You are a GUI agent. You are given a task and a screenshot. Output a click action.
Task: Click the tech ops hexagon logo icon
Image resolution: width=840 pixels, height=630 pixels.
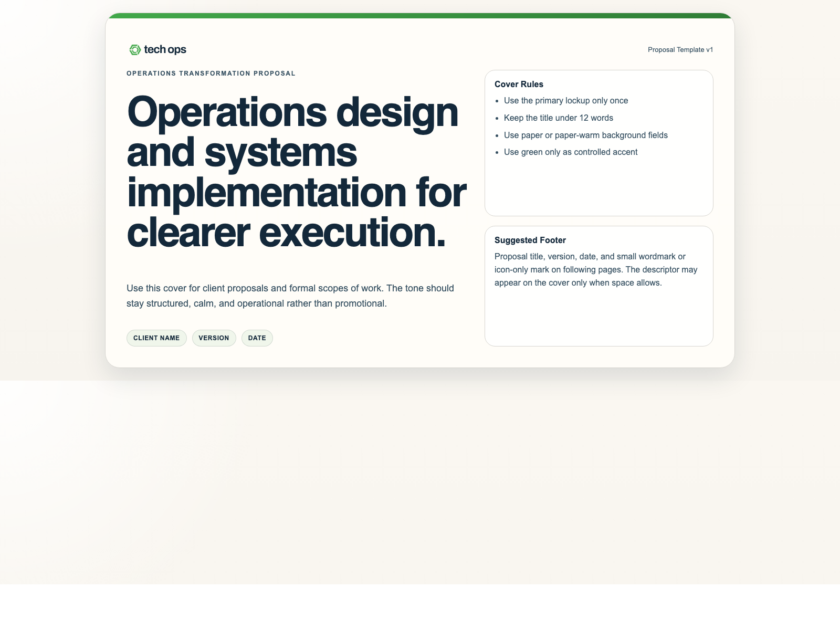pos(135,50)
